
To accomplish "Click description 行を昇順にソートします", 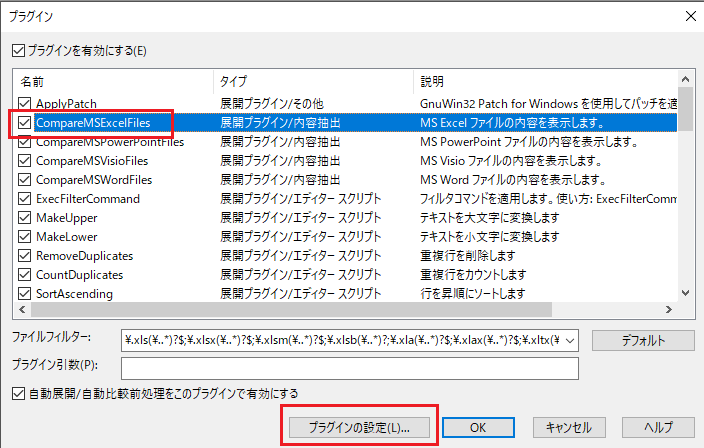I will [x=472, y=294].
